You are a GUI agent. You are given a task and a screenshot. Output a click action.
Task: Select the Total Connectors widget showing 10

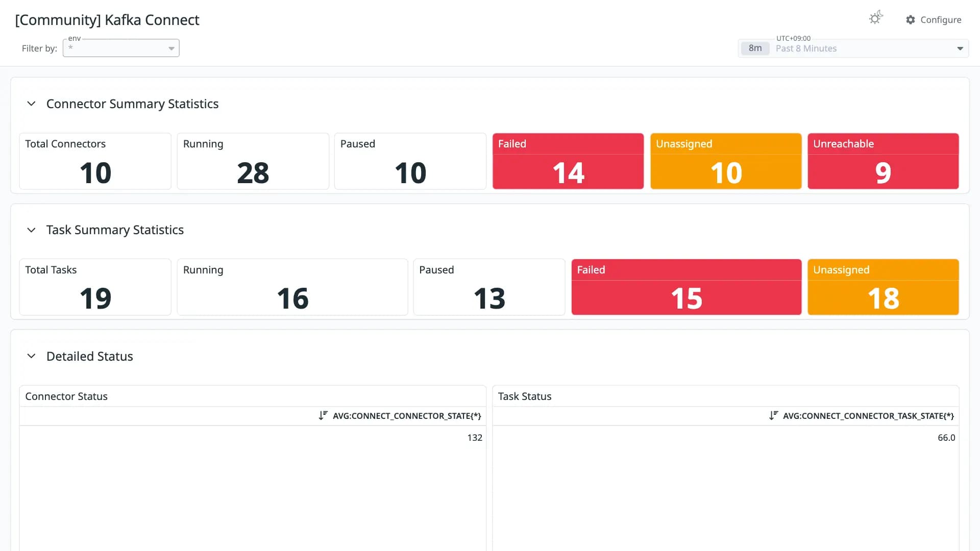tap(95, 161)
